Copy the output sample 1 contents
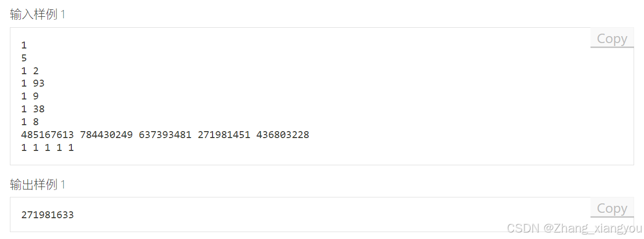The image size is (644, 239). point(612,208)
